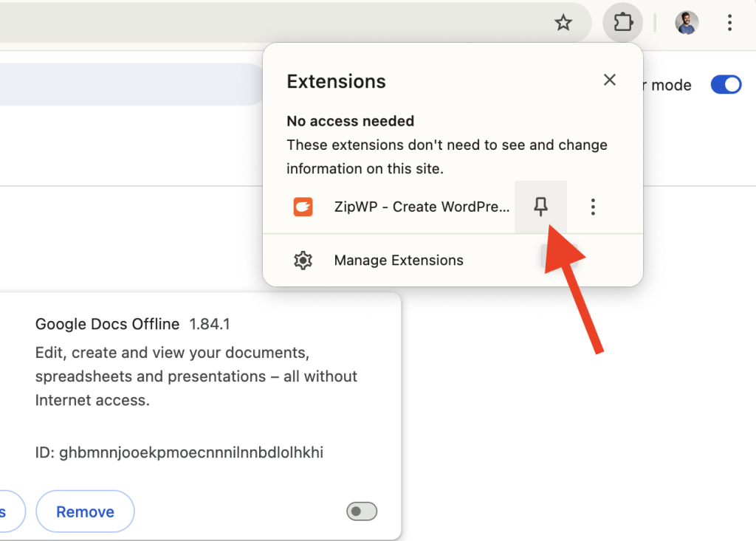Expand the ZipWP extension options dropdown
Viewport: 756px width, 541px height.
tap(593, 207)
